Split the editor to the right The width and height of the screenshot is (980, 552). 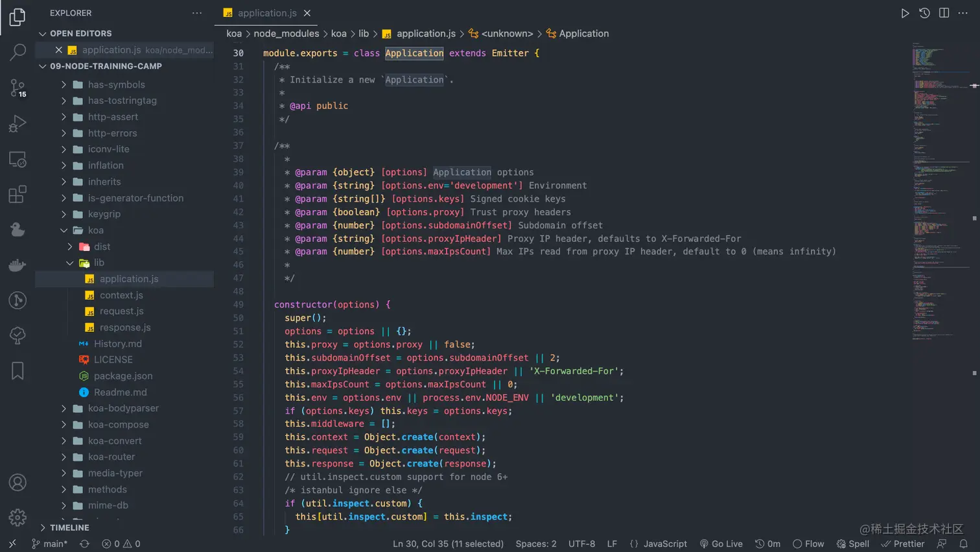point(944,13)
